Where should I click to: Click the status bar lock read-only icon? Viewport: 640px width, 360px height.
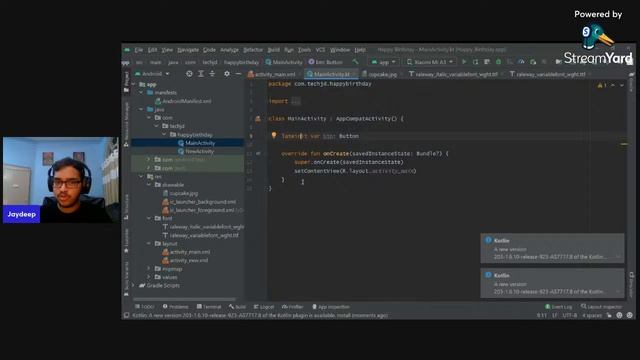[609, 315]
